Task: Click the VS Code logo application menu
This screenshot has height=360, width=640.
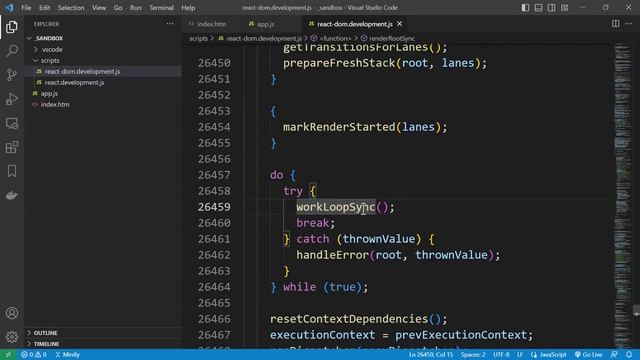Action: [x=9, y=8]
